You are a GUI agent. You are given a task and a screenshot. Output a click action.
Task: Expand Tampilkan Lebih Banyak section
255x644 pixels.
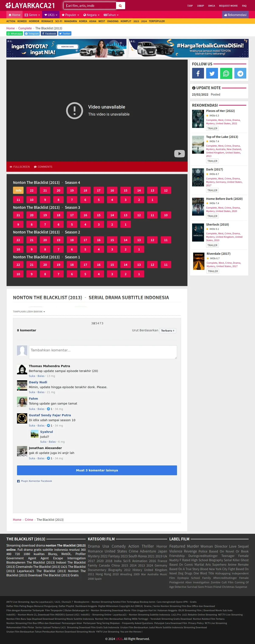click(29, 312)
